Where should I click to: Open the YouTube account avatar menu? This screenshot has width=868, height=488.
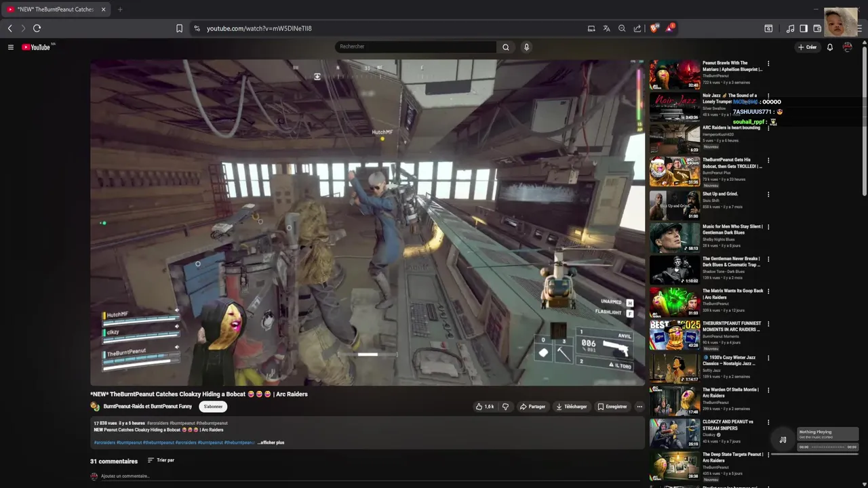coord(847,47)
